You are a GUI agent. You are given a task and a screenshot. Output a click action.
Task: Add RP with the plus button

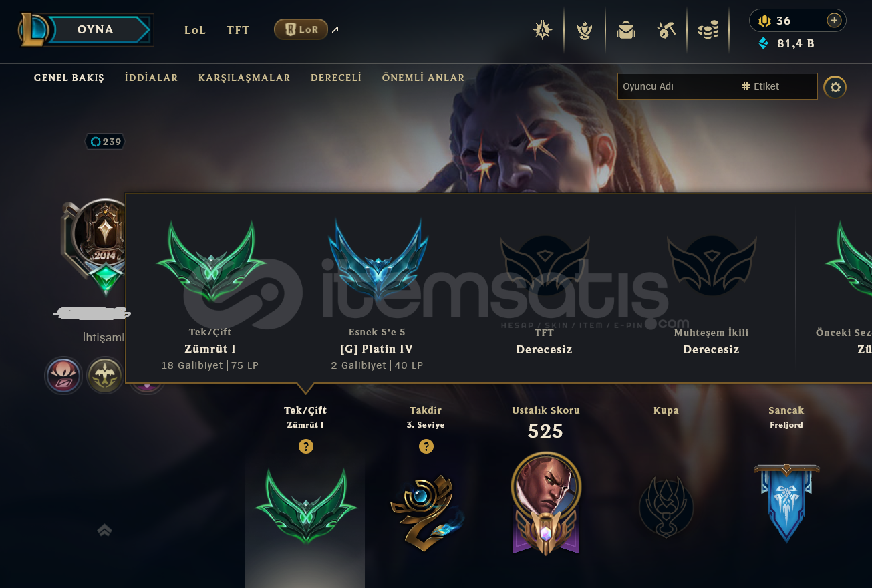pos(834,21)
